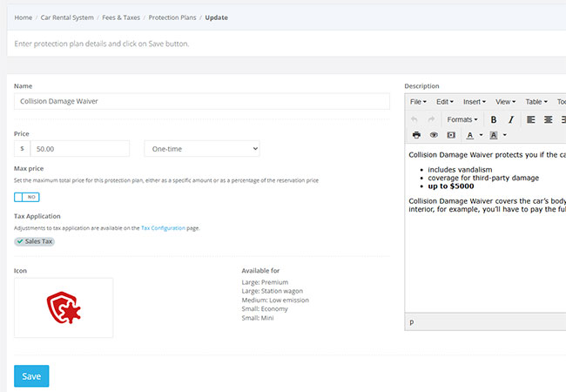
Task: Align text left in description editor
Action: pos(530,119)
